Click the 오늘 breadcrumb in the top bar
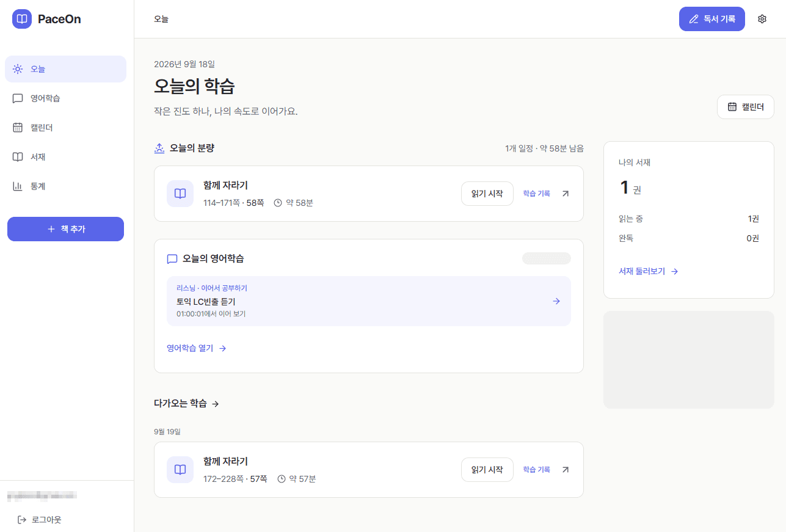 161,19
